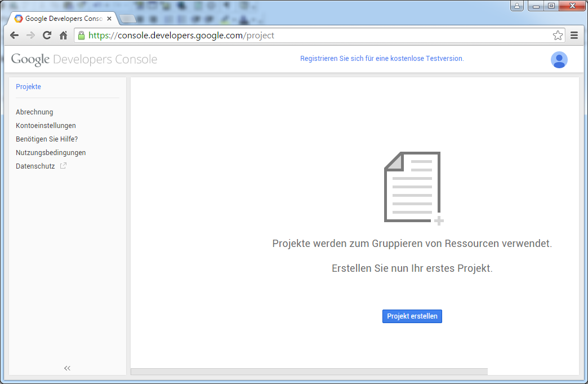This screenshot has height=384, width=588.
Task: Collapse the sidebar with double chevron
Action: tap(67, 368)
